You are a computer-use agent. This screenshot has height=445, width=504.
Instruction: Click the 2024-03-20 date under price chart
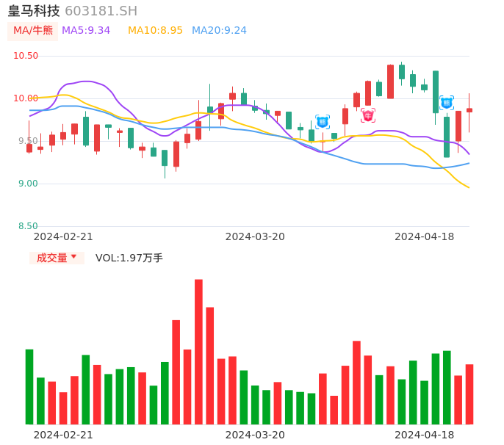click(x=255, y=236)
